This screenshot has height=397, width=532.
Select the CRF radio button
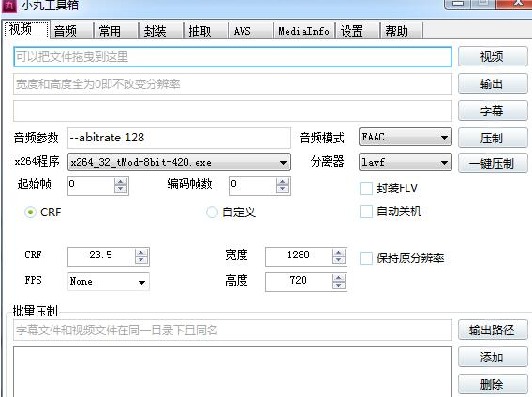click(30, 212)
